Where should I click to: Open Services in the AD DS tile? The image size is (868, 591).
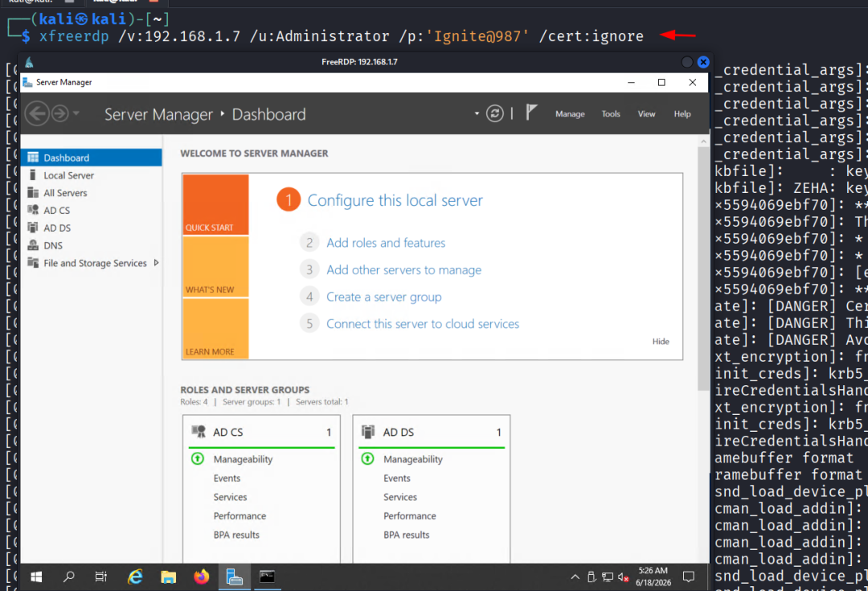pos(400,497)
